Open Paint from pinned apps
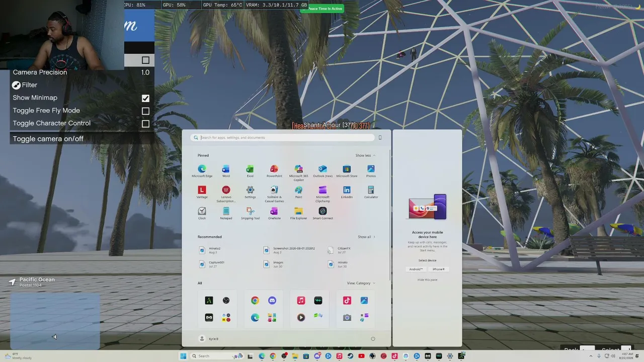The image size is (644, 362). (x=298, y=192)
